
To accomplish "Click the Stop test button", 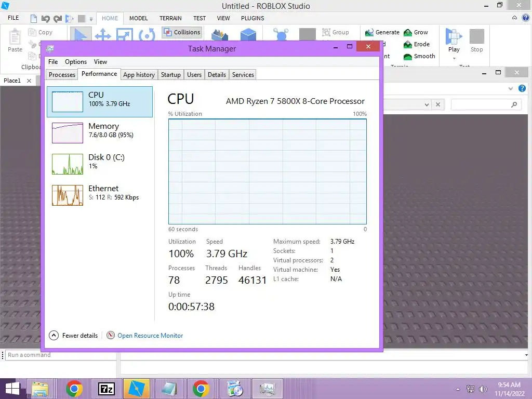I will [477, 40].
